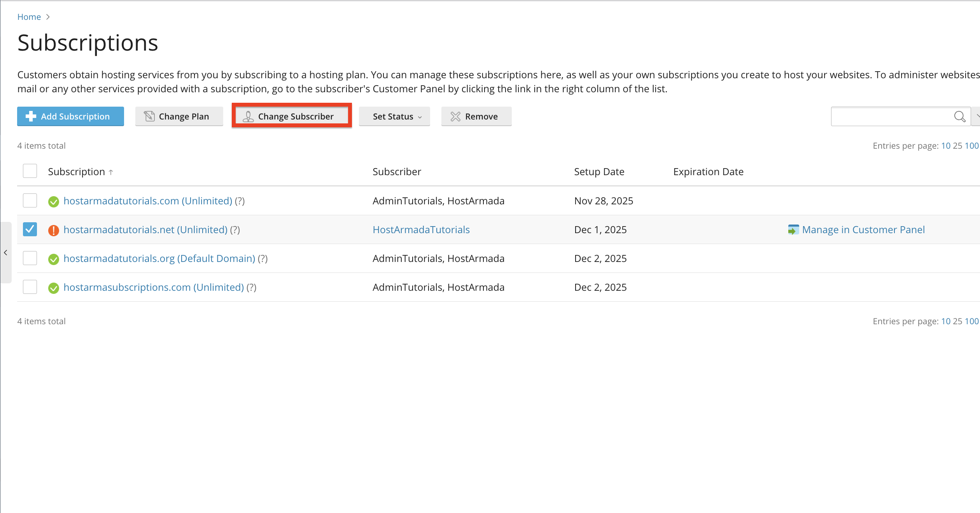Viewport: 980px width, 513px height.
Task: Toggle the select-all header checkbox
Action: click(30, 171)
